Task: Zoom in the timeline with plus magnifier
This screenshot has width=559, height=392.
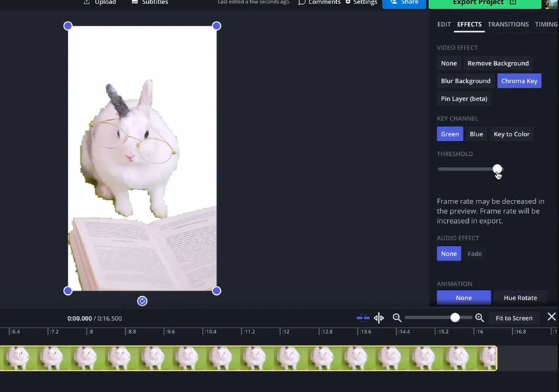Action: [x=480, y=317]
